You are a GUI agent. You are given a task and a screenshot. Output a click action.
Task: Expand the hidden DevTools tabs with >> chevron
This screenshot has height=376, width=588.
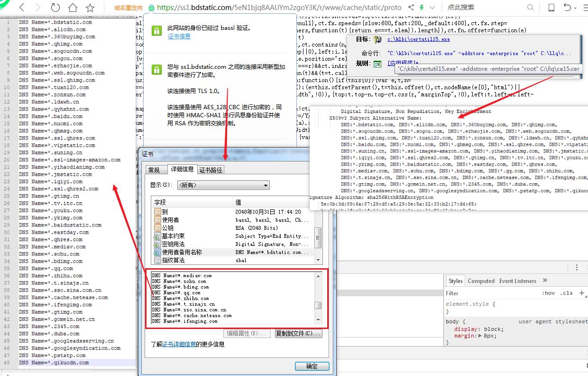tap(544, 280)
